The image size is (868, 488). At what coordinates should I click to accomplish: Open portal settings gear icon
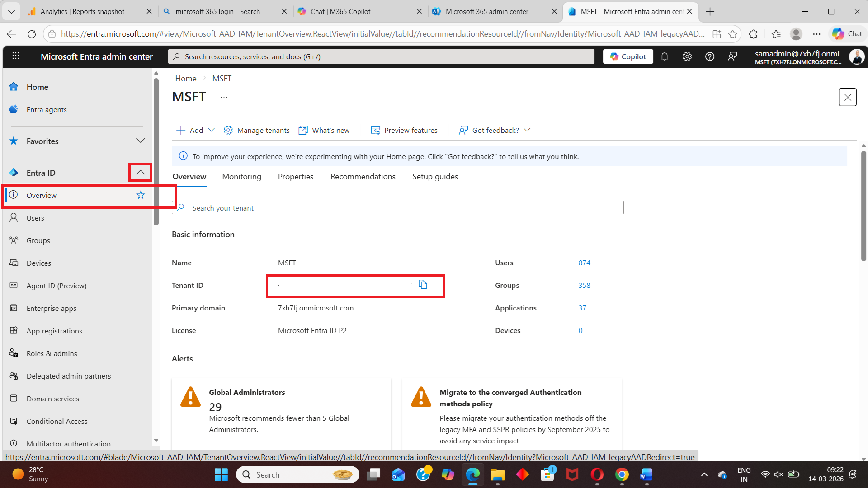point(687,56)
